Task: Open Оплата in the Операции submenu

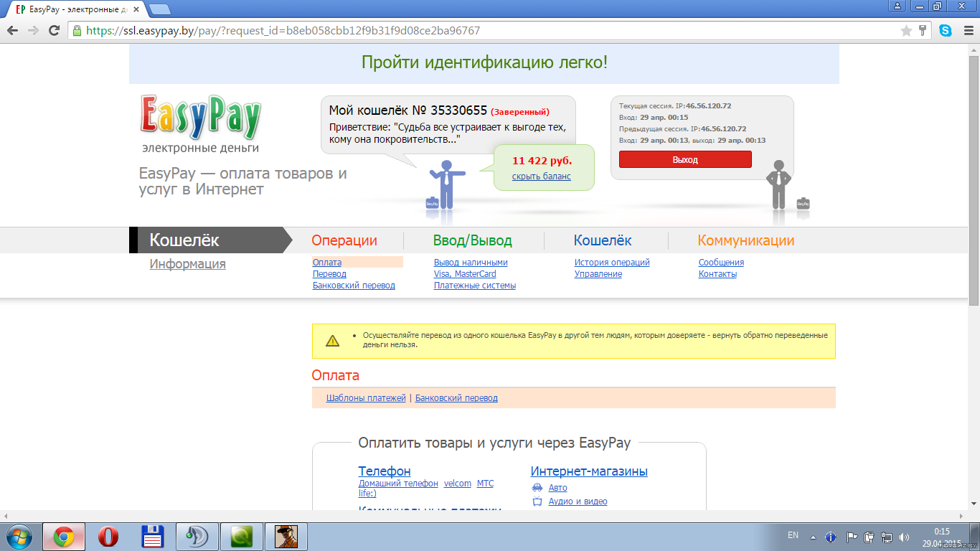Action: [x=327, y=263]
